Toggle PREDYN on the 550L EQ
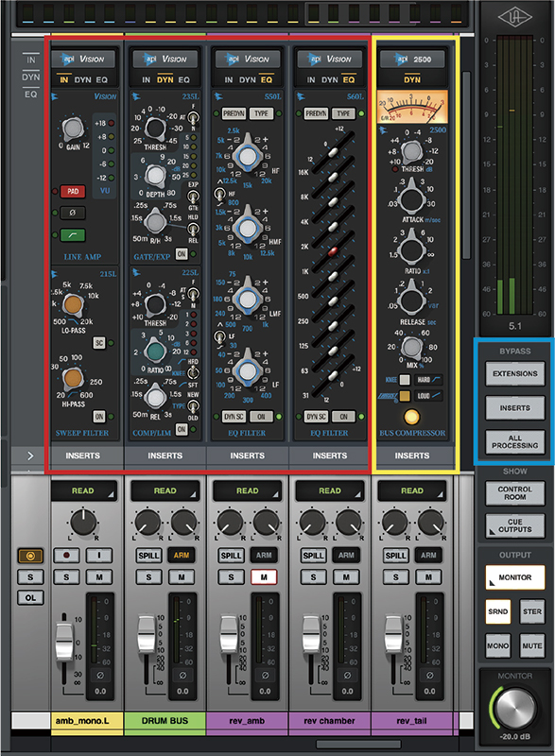The image size is (555, 756). coord(234,113)
